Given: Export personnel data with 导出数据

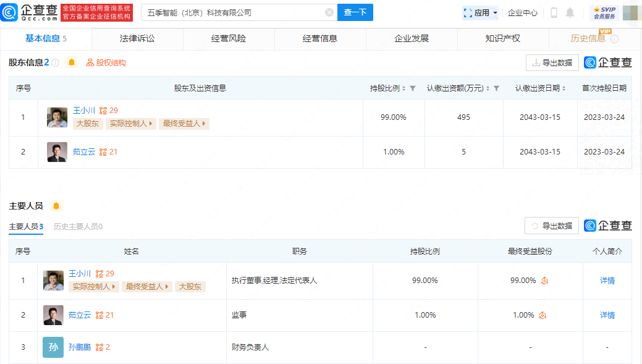Looking at the screenshot, I should (552, 226).
